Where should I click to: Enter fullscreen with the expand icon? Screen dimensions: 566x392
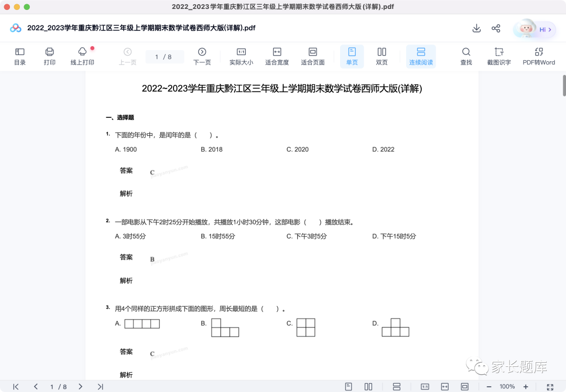[550, 387]
